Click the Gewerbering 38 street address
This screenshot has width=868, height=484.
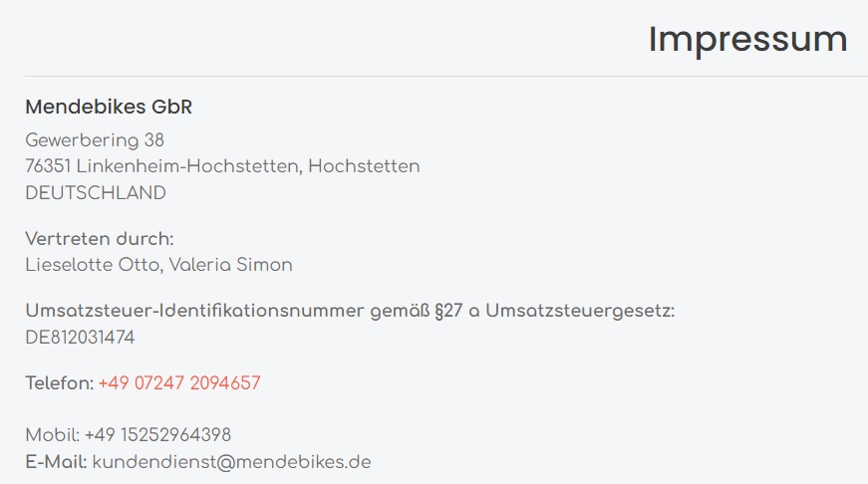pyautogui.click(x=95, y=139)
